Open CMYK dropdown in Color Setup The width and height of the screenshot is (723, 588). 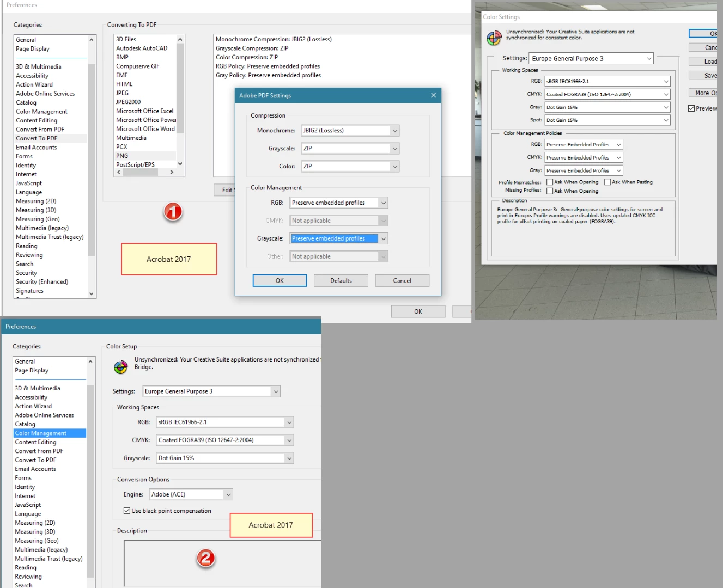coord(225,440)
